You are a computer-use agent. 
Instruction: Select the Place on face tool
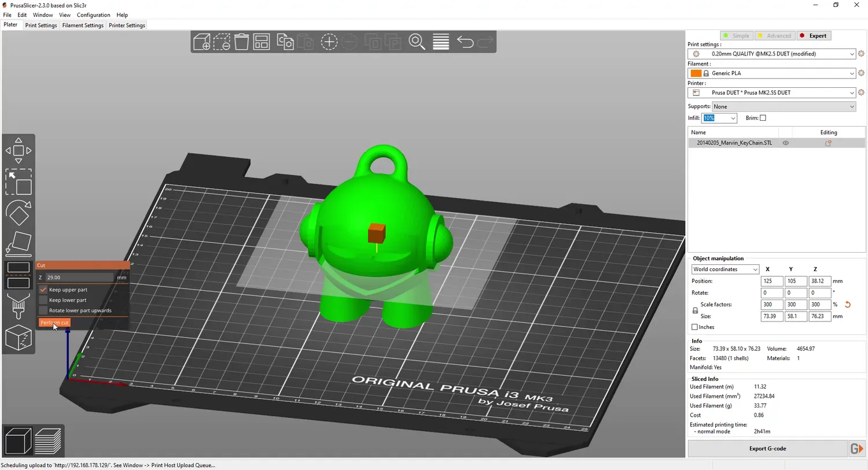[19, 243]
